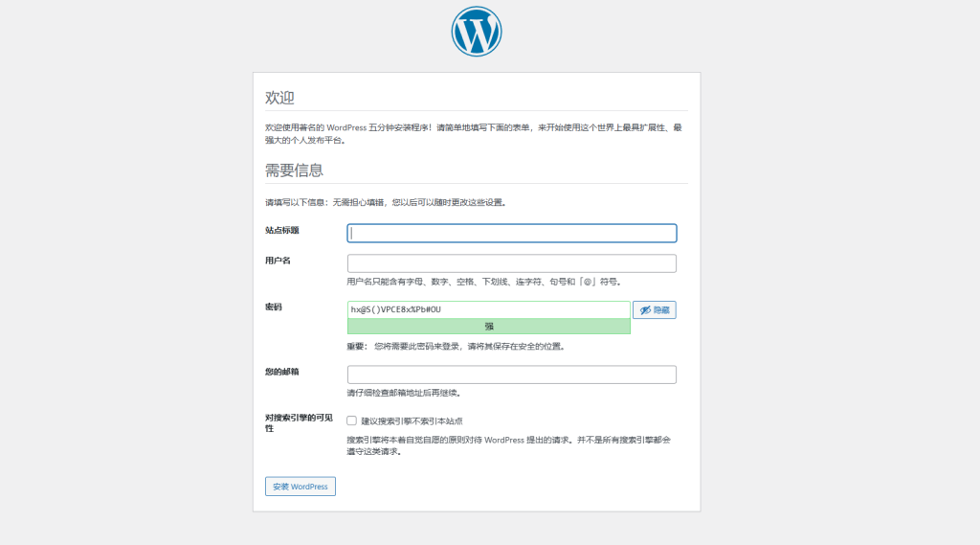Click the 重要 password reminder note

pos(457,346)
